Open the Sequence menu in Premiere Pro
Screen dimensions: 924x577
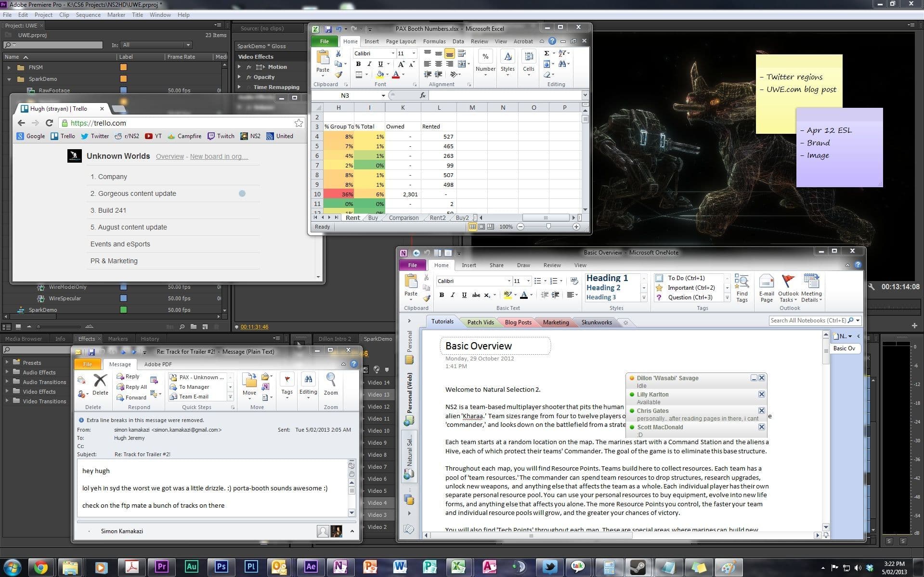coord(88,14)
